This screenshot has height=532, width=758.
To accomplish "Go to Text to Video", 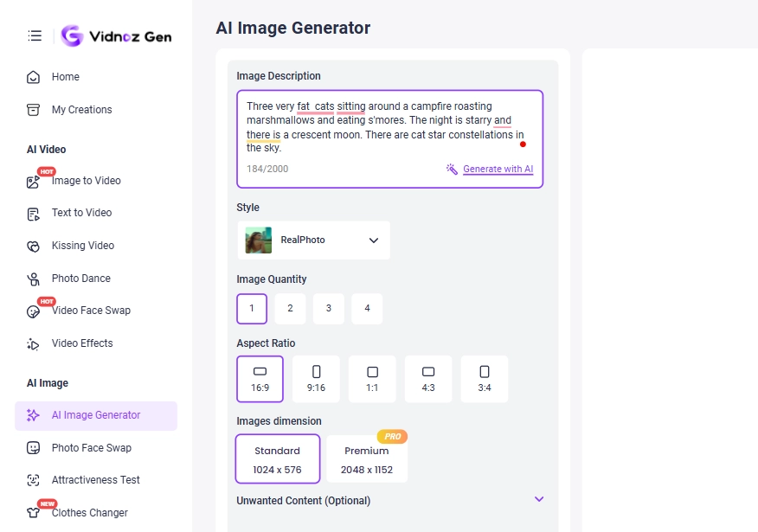I will (x=81, y=213).
